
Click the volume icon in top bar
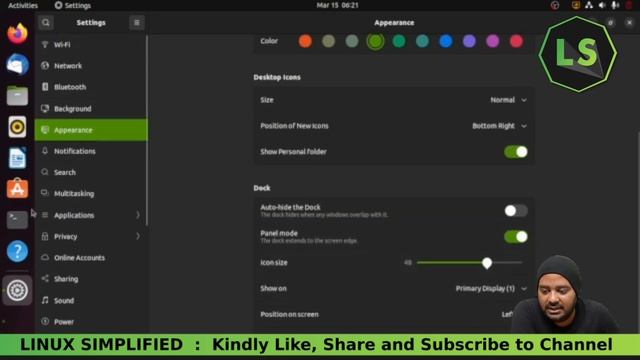coord(602,5)
